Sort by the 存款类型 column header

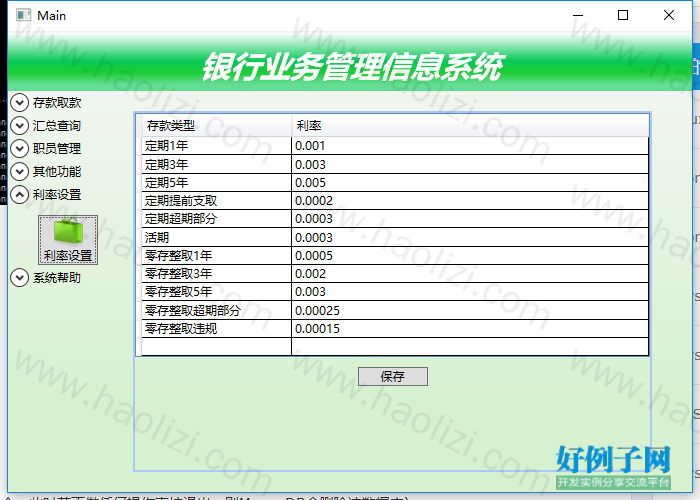coord(217,126)
